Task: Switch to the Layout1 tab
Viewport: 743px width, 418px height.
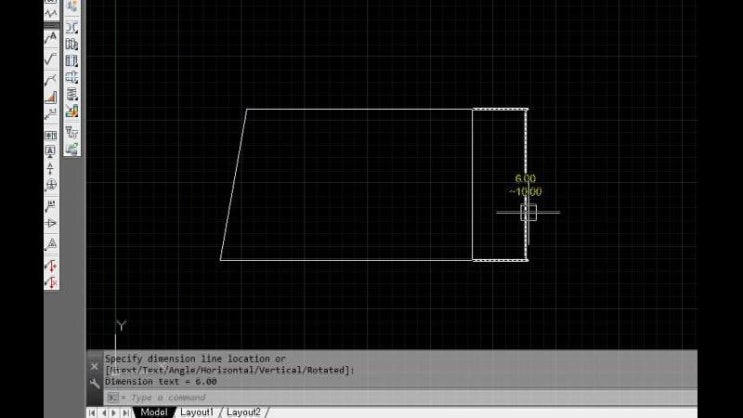Action: point(197,412)
